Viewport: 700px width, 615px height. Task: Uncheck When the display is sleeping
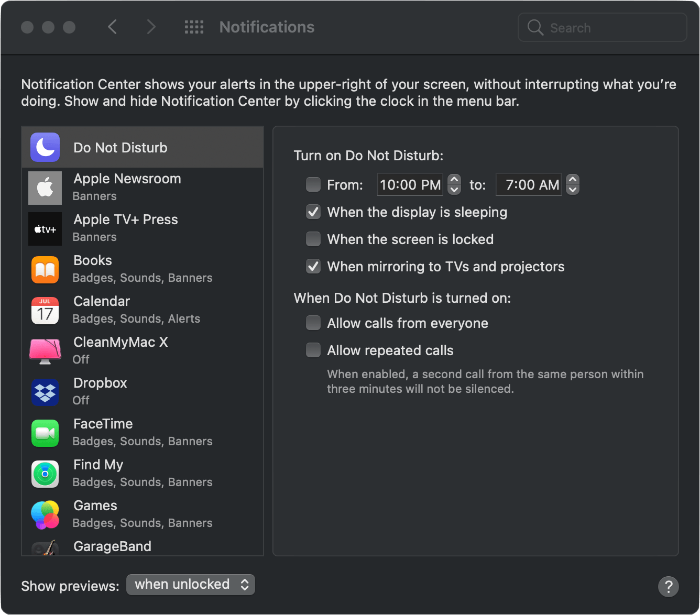(x=313, y=212)
